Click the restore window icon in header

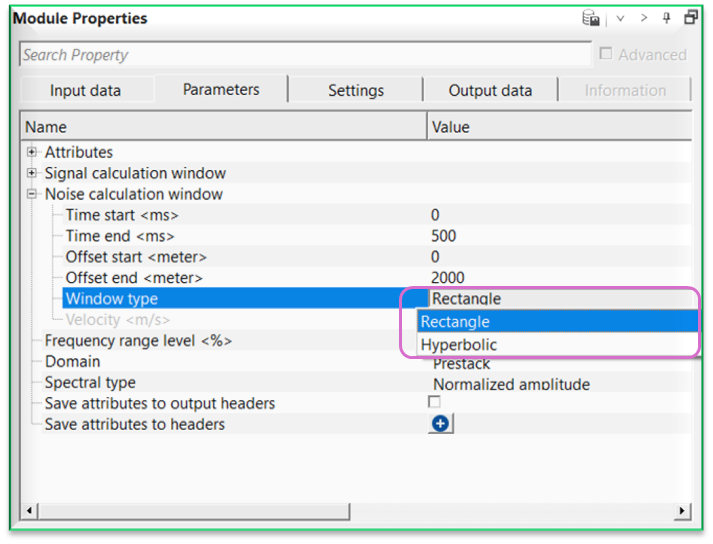pyautogui.click(x=690, y=18)
